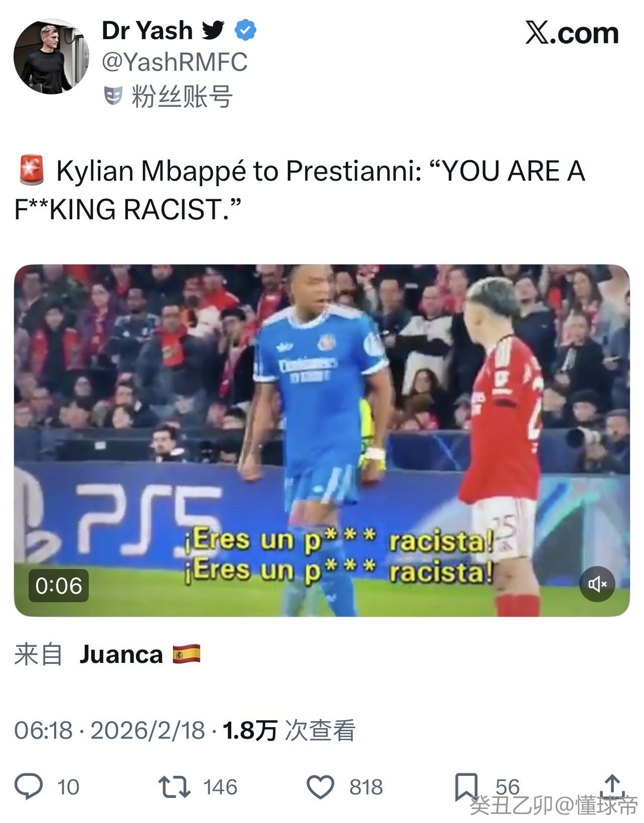Screen dimensions: 644x823
Task: Open the share upload icon
Action: click(612, 786)
